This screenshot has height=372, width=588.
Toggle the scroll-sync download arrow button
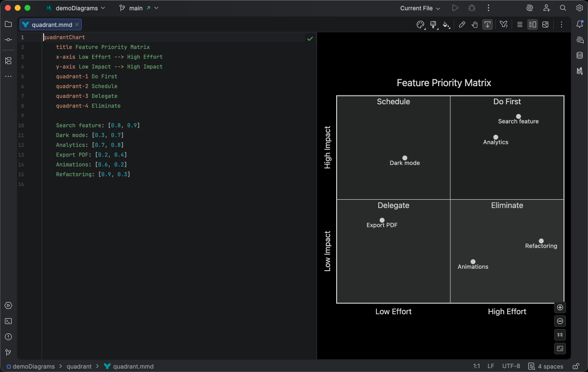pos(488,24)
